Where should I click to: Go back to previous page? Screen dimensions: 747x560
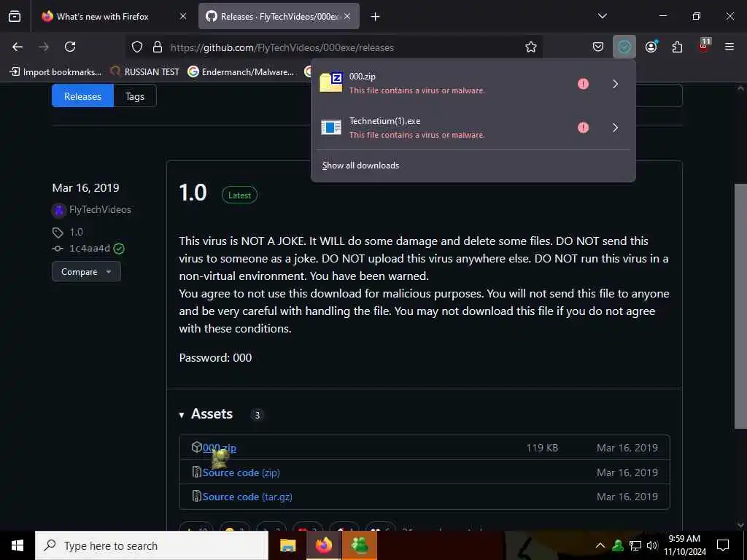pos(18,47)
